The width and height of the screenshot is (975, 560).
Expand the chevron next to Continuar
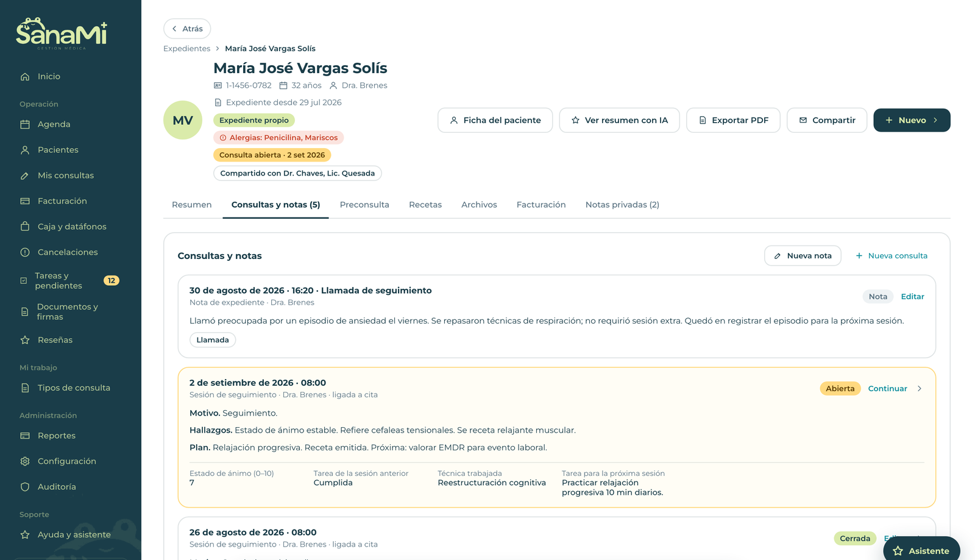[920, 389]
